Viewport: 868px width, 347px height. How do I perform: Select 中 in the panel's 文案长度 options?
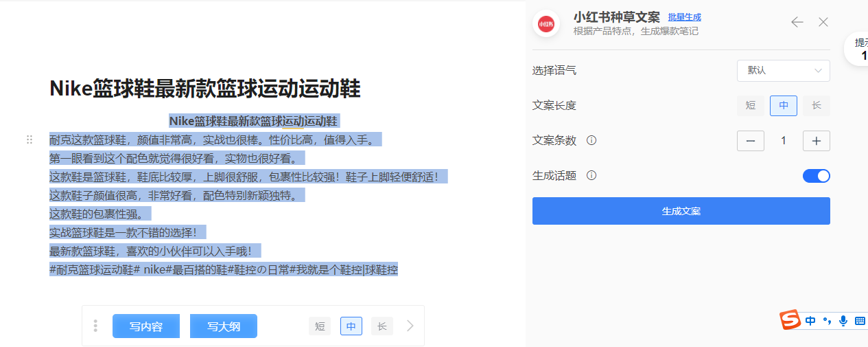(784, 106)
